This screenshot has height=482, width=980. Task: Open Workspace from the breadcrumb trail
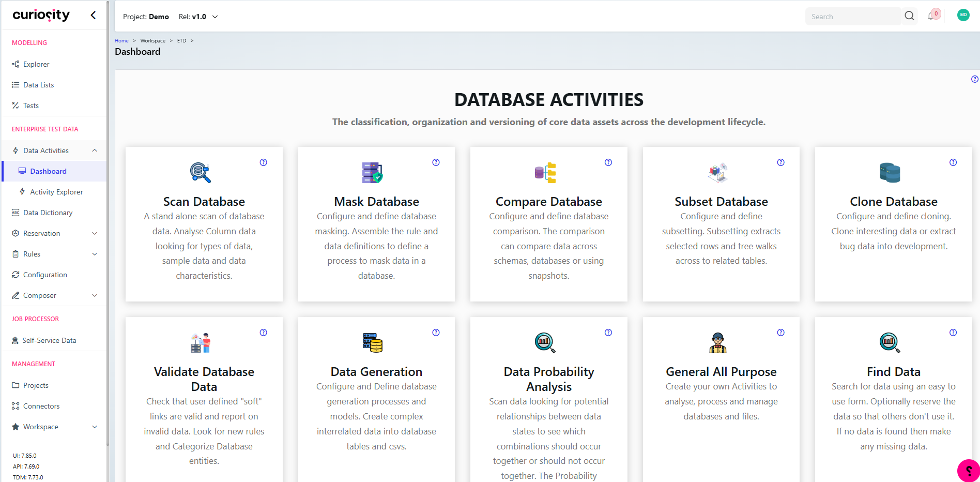click(x=152, y=40)
